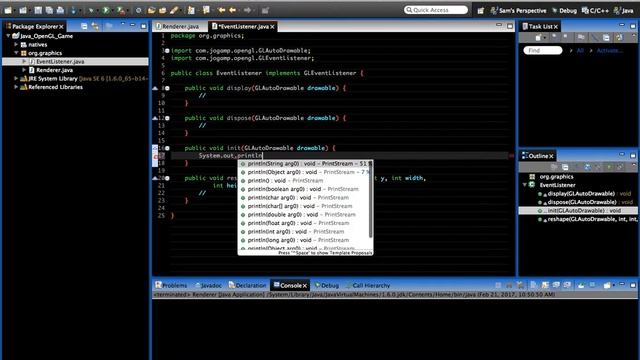This screenshot has width=640, height=360.
Task: Click the Save All toolbar icon
Action: (x=49, y=10)
